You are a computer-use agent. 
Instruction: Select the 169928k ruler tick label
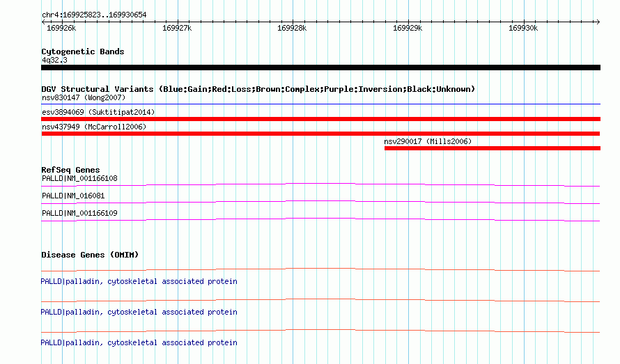292,28
